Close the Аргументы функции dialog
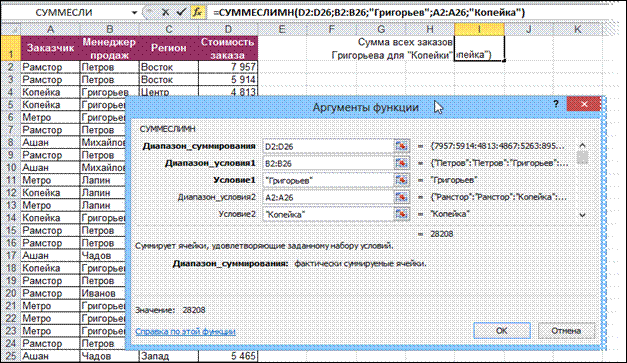 (x=584, y=104)
